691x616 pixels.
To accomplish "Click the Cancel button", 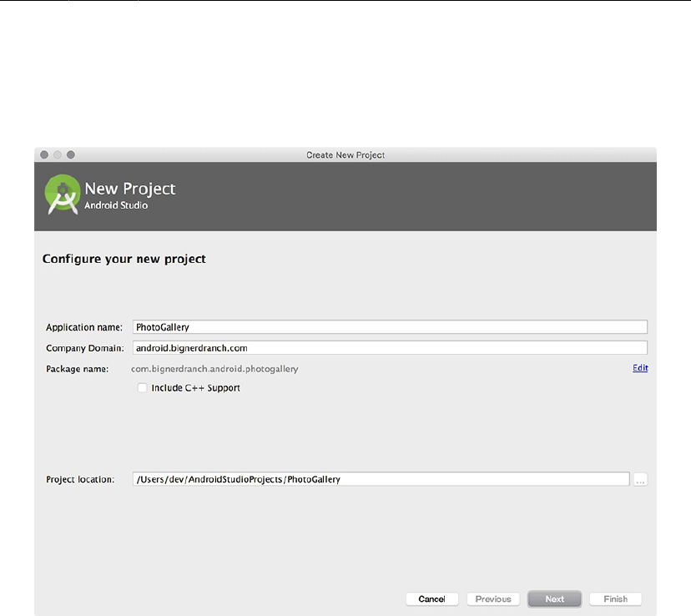I will point(432,598).
